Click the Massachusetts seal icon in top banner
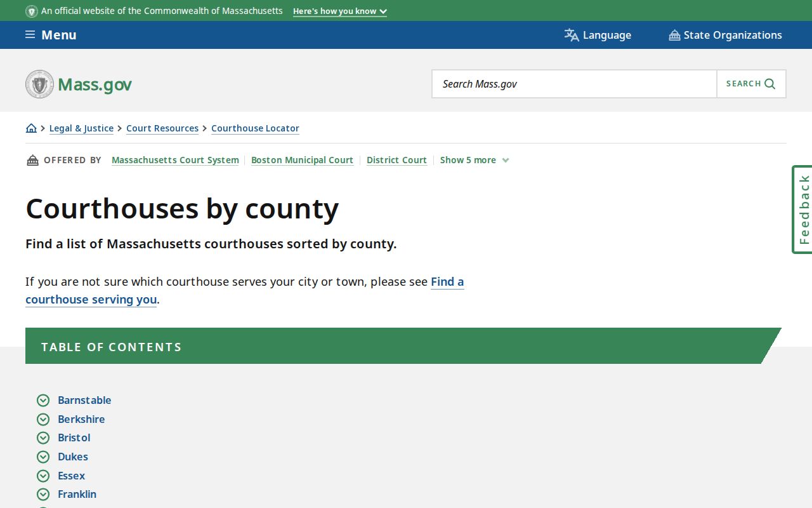 [31, 11]
